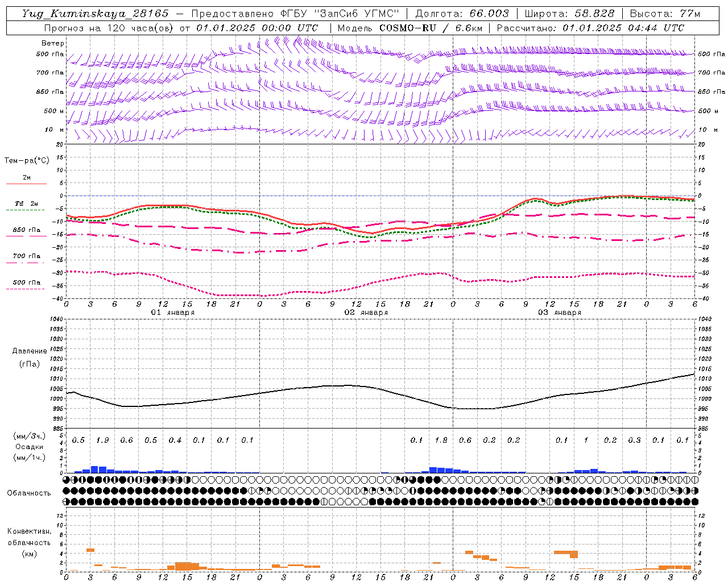Image resolution: width=728 pixels, height=582 pixels.
Task: Click the Облачность panel label
Action: tap(29, 493)
